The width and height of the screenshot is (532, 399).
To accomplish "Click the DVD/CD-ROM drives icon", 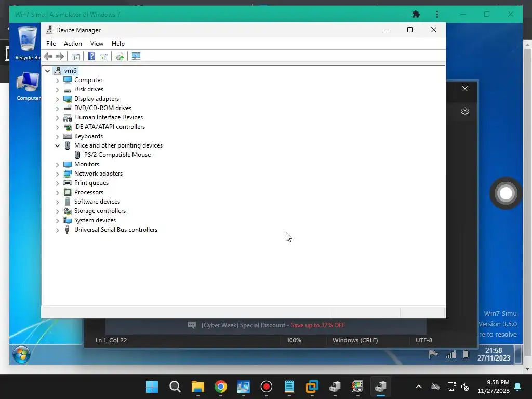I will (x=68, y=108).
